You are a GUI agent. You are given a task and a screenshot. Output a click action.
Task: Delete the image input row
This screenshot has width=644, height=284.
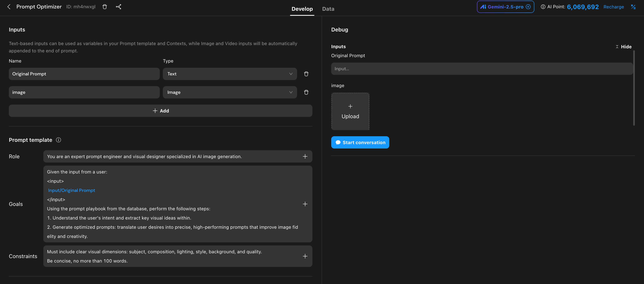(306, 92)
